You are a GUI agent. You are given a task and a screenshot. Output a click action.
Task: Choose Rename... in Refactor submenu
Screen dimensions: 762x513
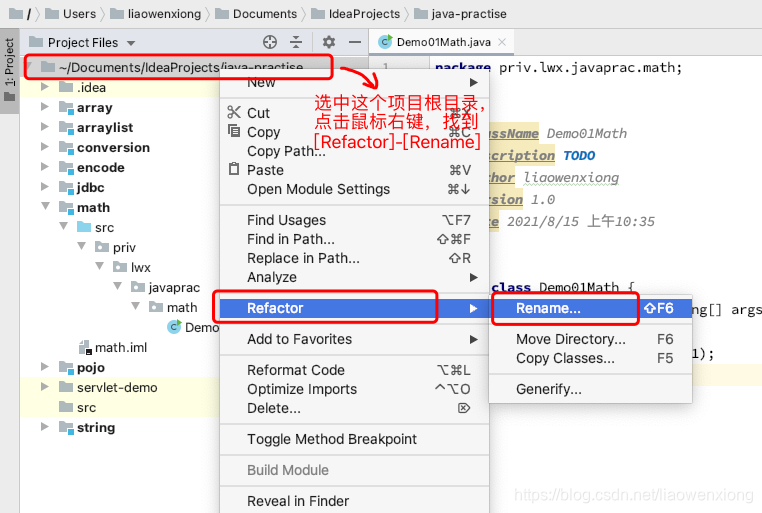(590, 308)
